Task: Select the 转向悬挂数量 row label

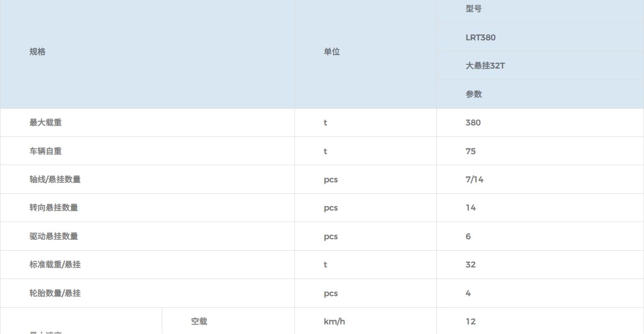Action: pos(54,208)
